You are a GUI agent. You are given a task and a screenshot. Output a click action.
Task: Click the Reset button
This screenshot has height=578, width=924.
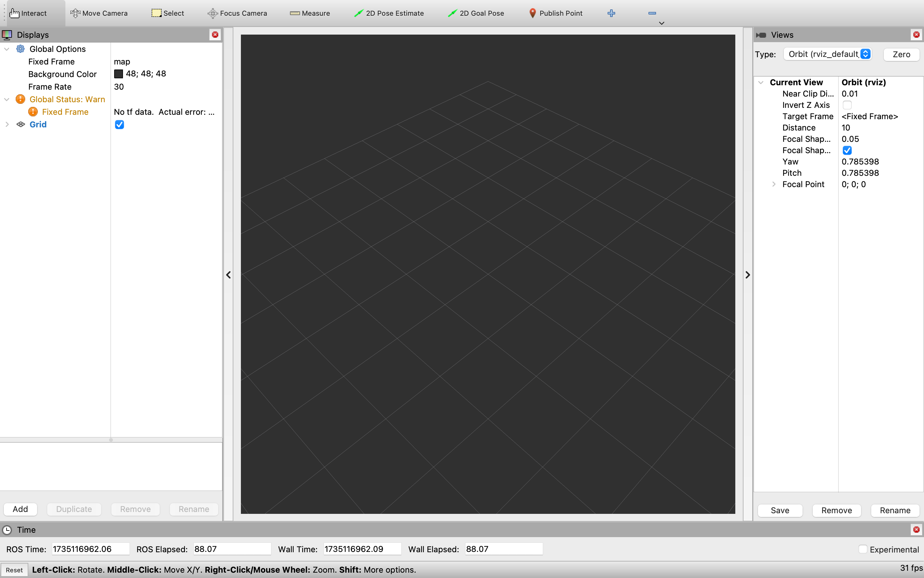[14, 570]
